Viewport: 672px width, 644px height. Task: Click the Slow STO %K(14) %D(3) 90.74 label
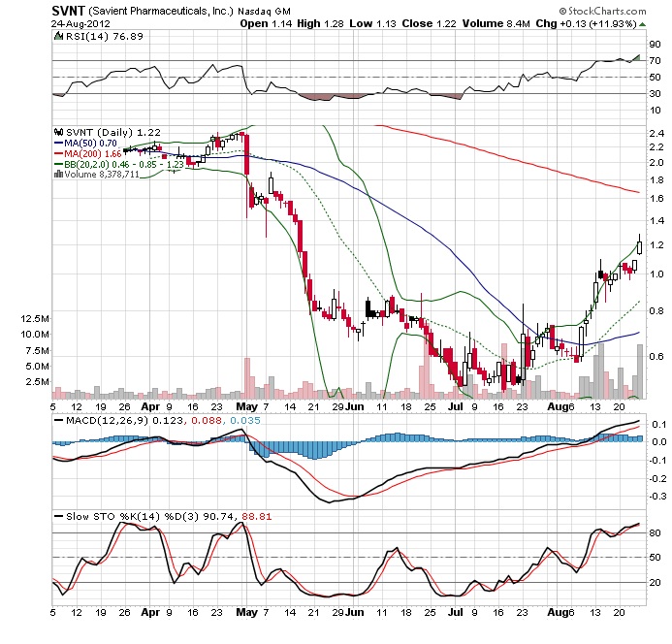click(x=150, y=516)
